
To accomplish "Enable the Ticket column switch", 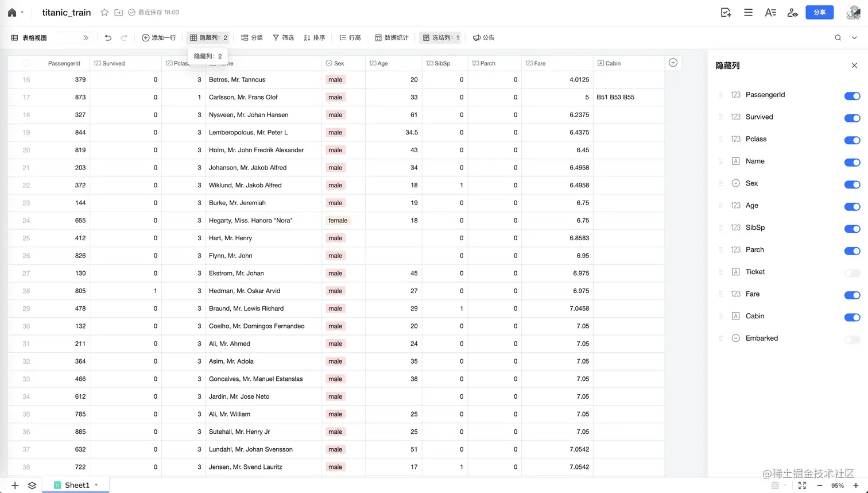I will pyautogui.click(x=852, y=273).
